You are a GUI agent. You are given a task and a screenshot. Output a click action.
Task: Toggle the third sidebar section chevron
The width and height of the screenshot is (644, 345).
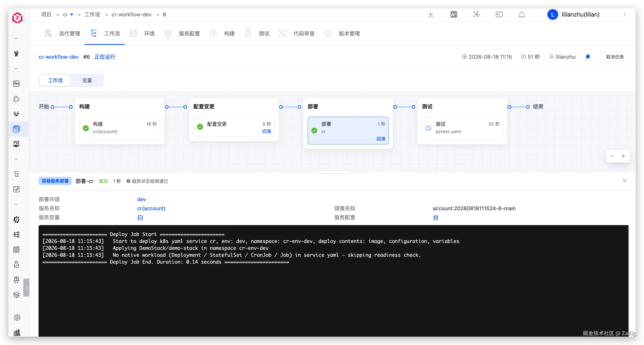[x=16, y=159]
